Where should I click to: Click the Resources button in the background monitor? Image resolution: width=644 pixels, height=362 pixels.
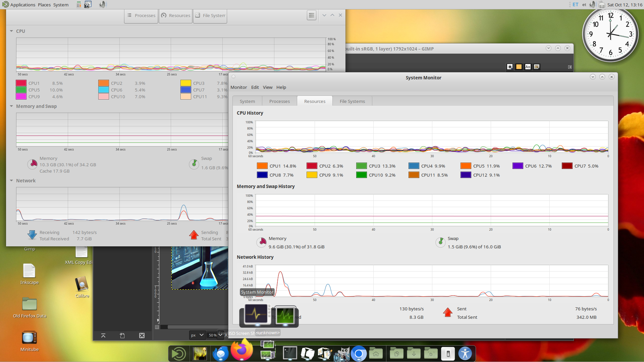pyautogui.click(x=176, y=15)
